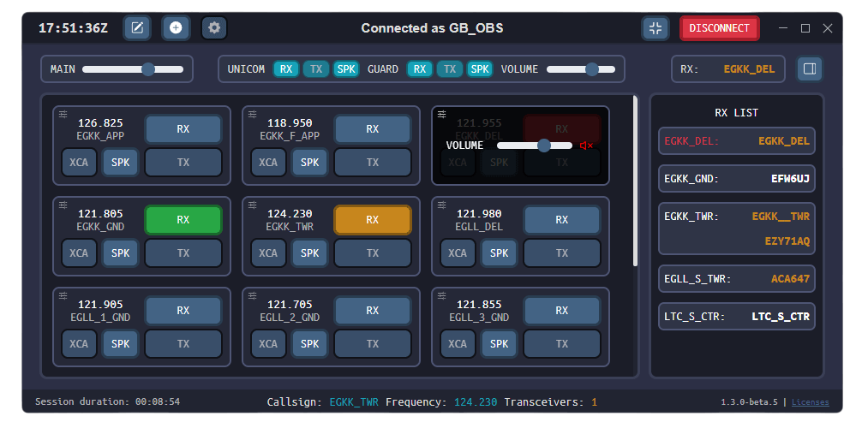The height and width of the screenshot is (428, 868).
Task: Disable the green RX on EGKK_GND
Action: tap(183, 219)
